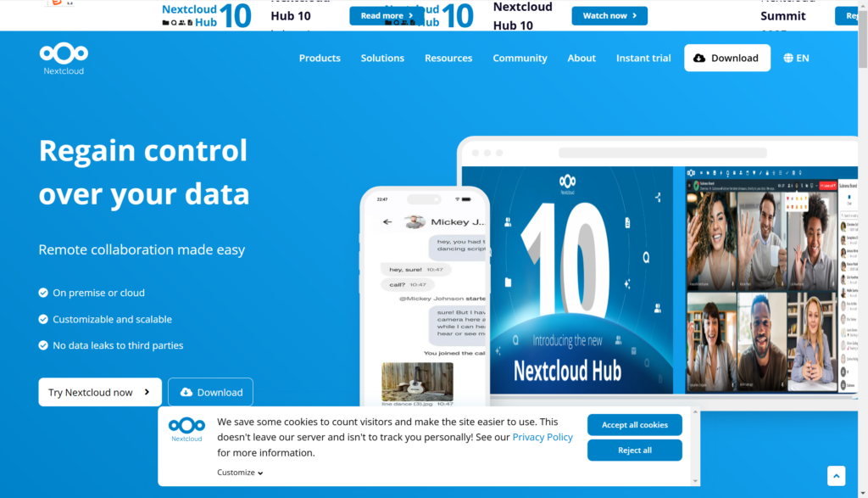Click cloud icon in white header Download button
This screenshot has width=868, height=498.
click(x=699, y=58)
